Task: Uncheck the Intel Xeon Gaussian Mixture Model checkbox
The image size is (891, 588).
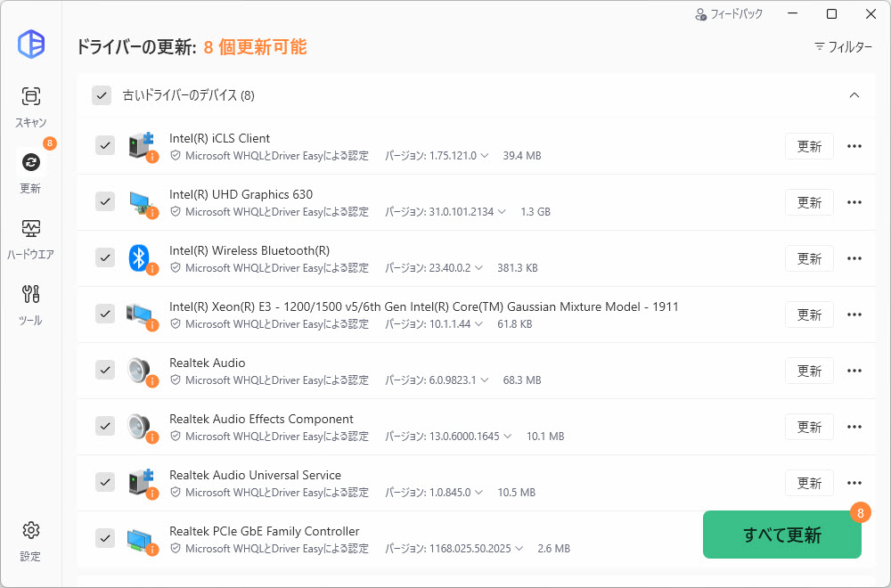Action: coord(105,314)
